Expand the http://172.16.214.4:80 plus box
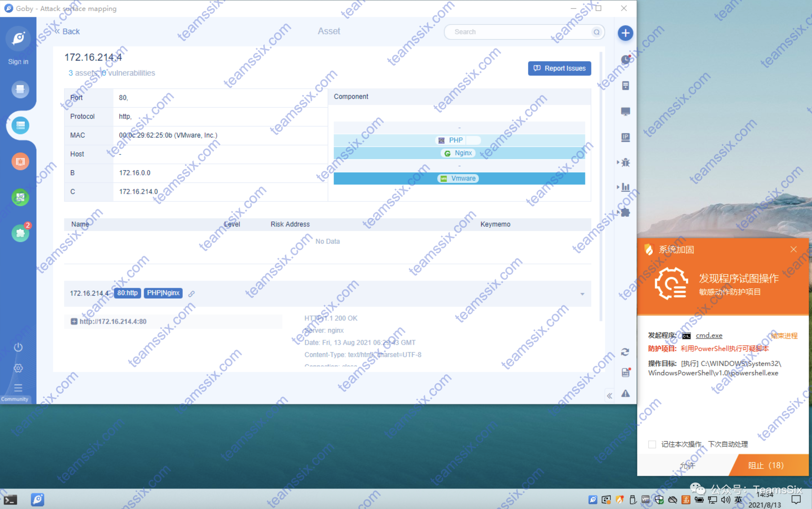This screenshot has width=812, height=509. point(74,322)
